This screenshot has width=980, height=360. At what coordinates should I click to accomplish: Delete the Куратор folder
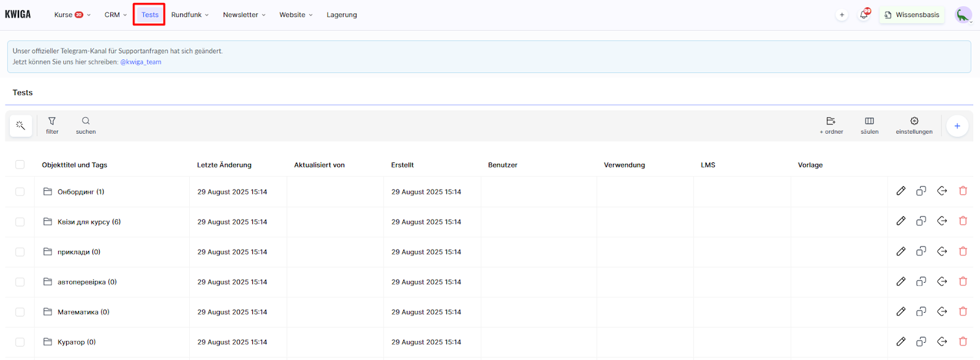click(963, 342)
